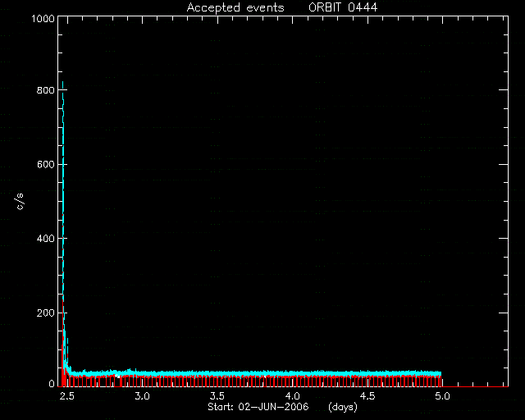This screenshot has width=525, height=420.
Task: Click the small cyan bump before 3.0 days
Action: tap(130, 371)
